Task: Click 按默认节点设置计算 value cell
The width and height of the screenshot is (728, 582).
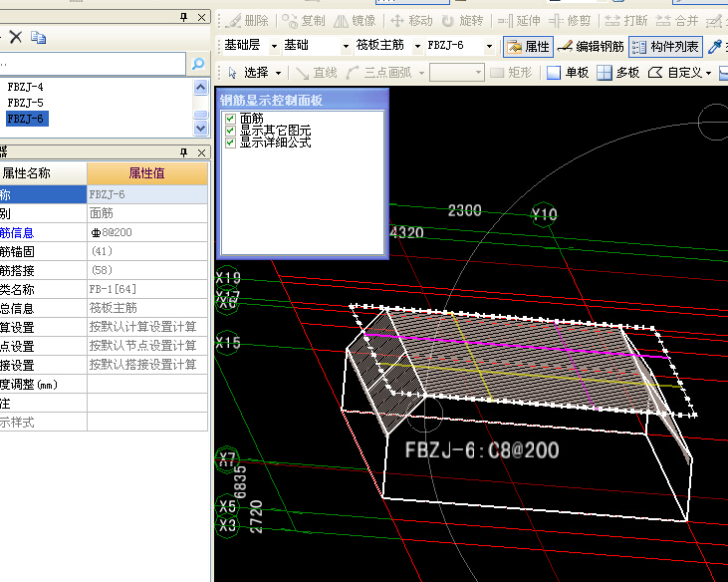Action: (147, 346)
